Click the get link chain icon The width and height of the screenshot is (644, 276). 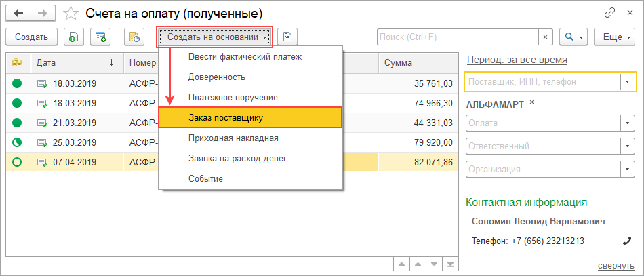click(590, 13)
